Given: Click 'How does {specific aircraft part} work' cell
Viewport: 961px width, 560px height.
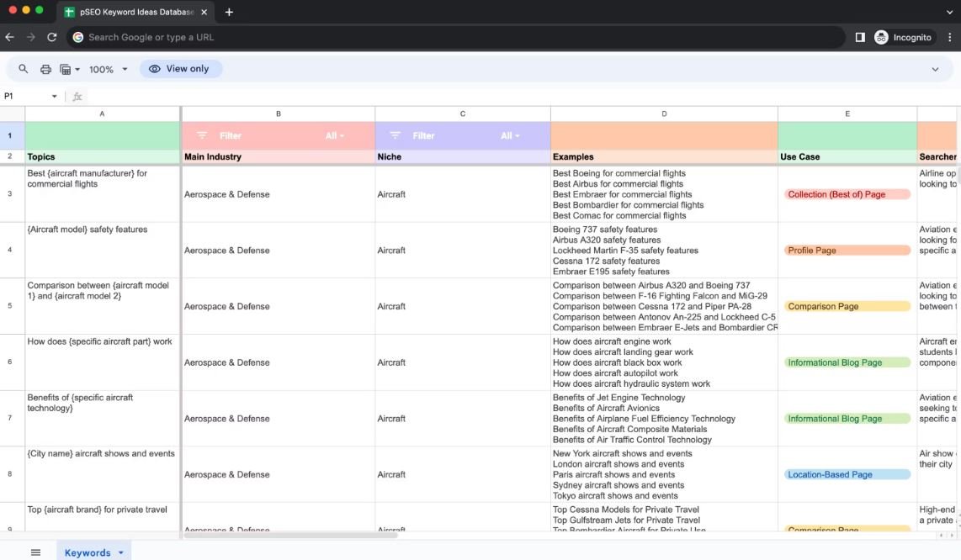Looking at the screenshot, I should [103, 362].
